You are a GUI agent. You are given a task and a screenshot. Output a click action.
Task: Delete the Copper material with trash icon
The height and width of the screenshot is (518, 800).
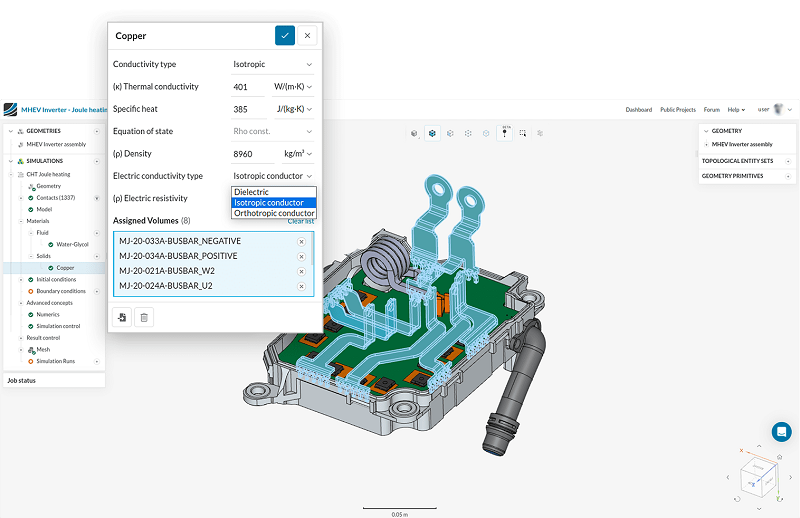click(144, 317)
